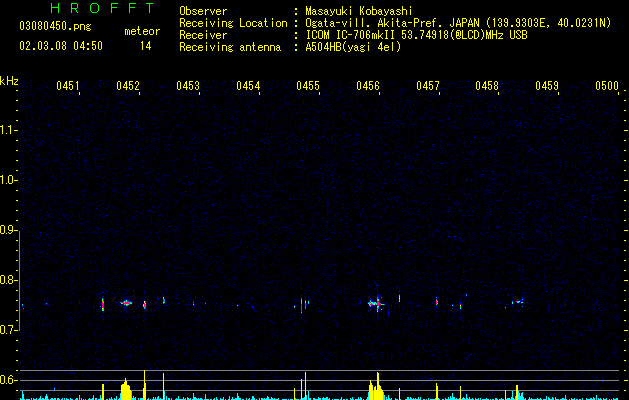Select the file name 03080450.png

click(x=55, y=27)
